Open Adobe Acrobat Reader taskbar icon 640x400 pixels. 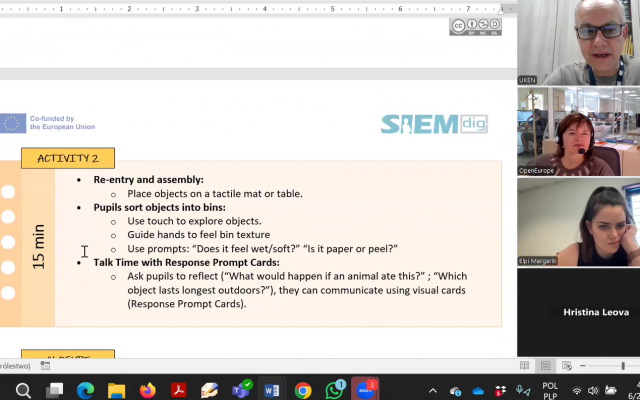click(179, 390)
